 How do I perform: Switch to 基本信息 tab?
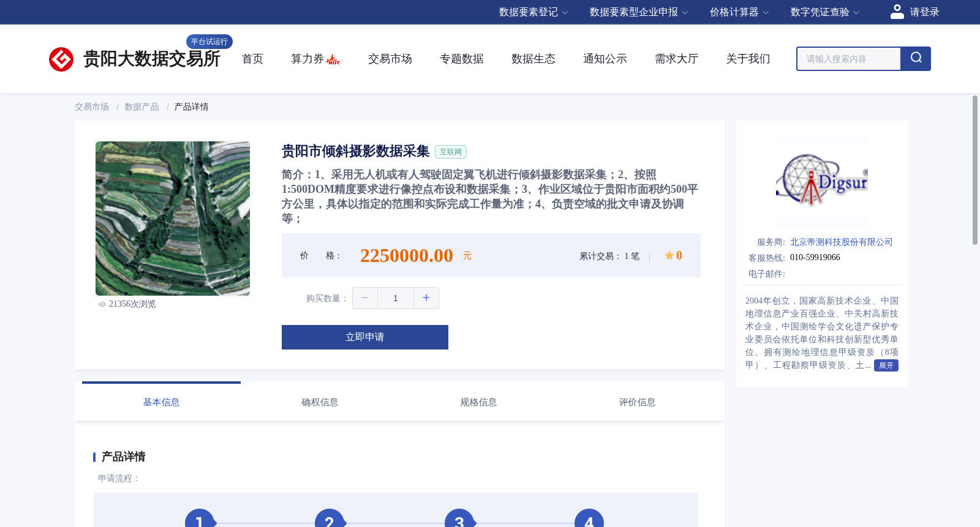pos(161,402)
